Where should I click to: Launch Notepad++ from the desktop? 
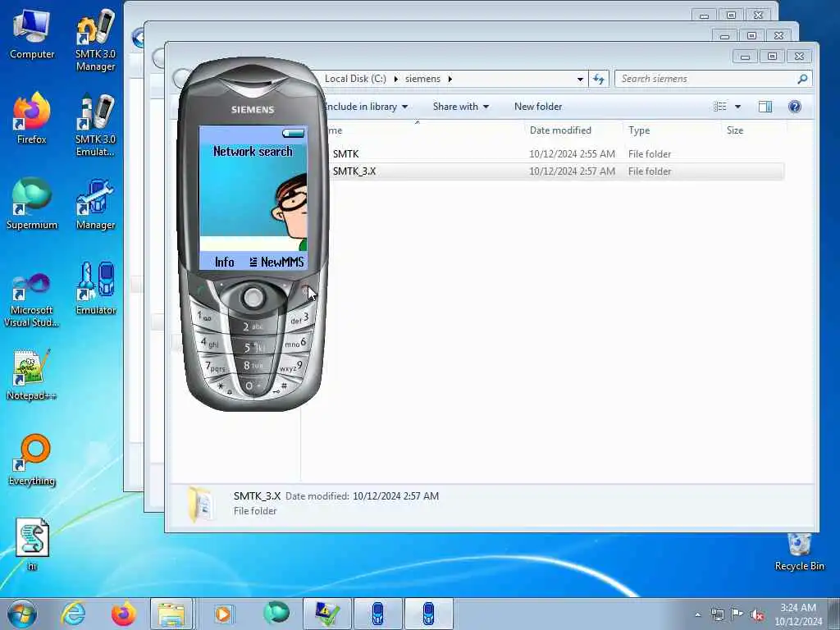pos(32,374)
